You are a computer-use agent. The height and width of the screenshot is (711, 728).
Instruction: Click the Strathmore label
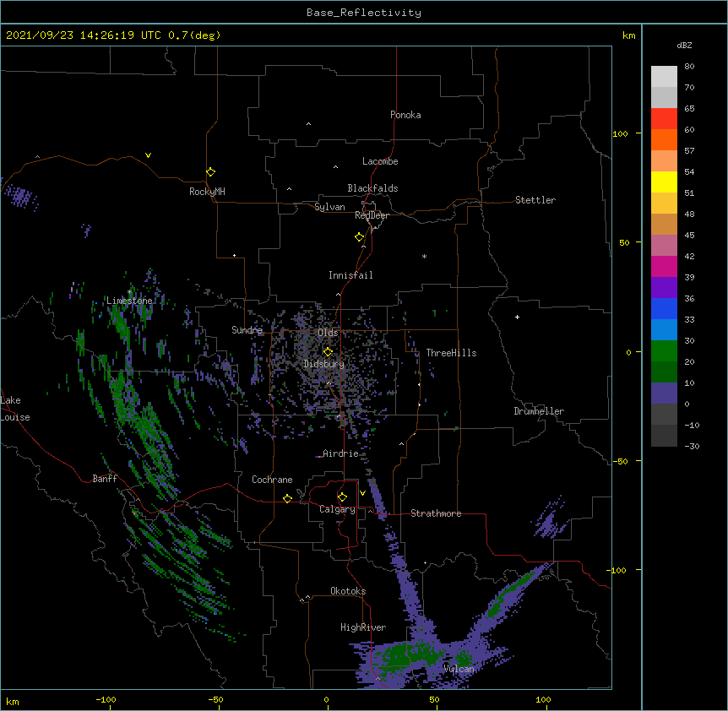pyautogui.click(x=436, y=513)
